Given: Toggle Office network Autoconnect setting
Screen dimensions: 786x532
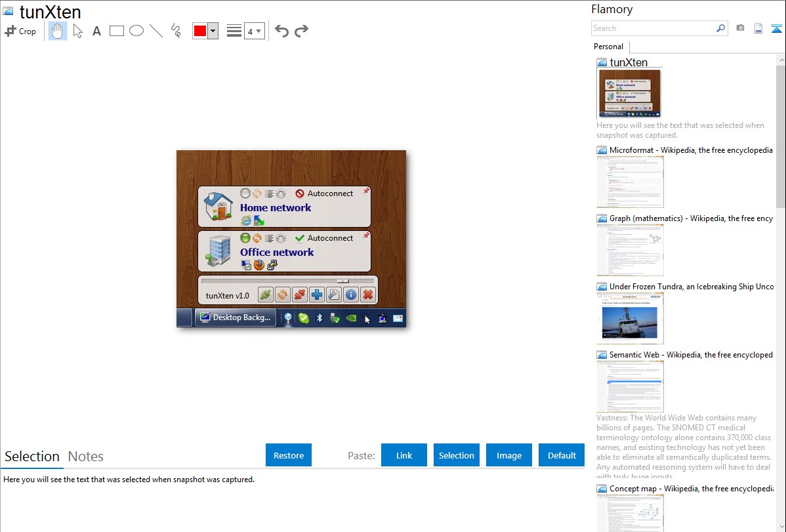Looking at the screenshot, I should click(324, 238).
